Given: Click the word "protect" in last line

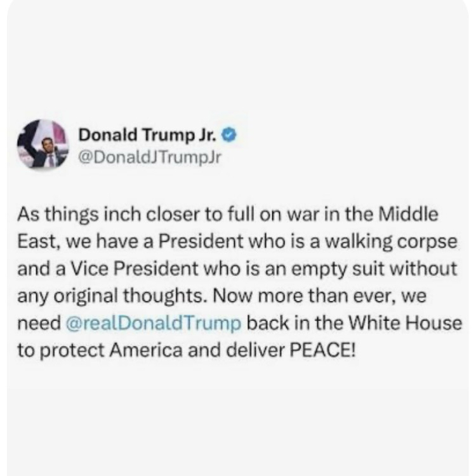Looking at the screenshot, I should [72, 350].
